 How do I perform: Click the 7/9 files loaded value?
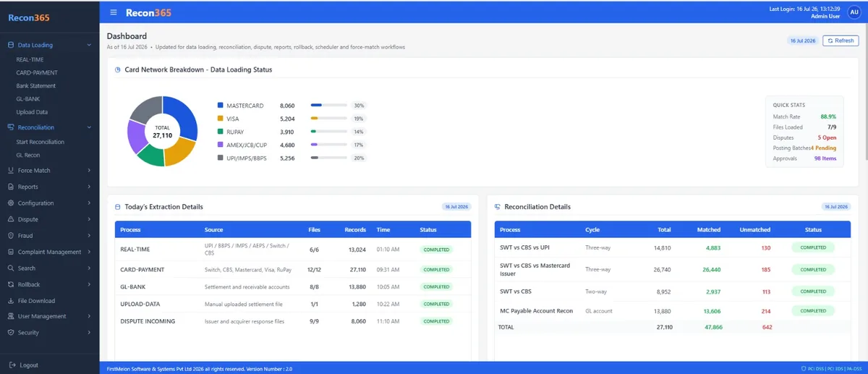pyautogui.click(x=832, y=127)
